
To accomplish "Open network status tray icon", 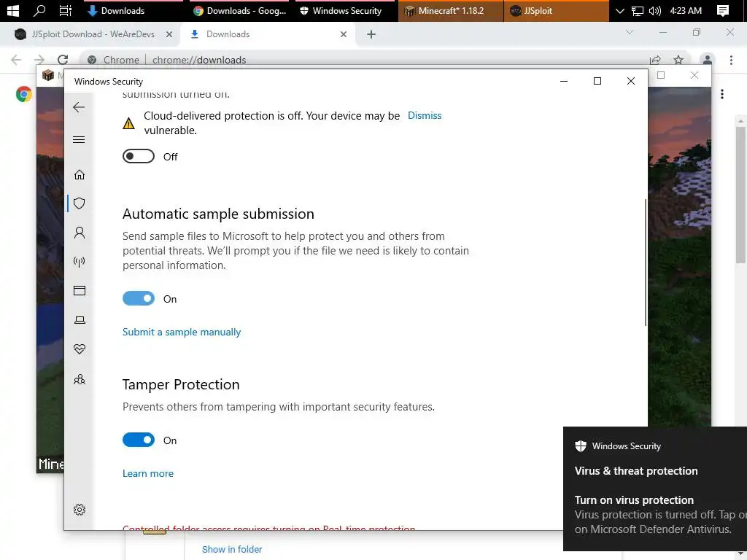I will (637, 10).
